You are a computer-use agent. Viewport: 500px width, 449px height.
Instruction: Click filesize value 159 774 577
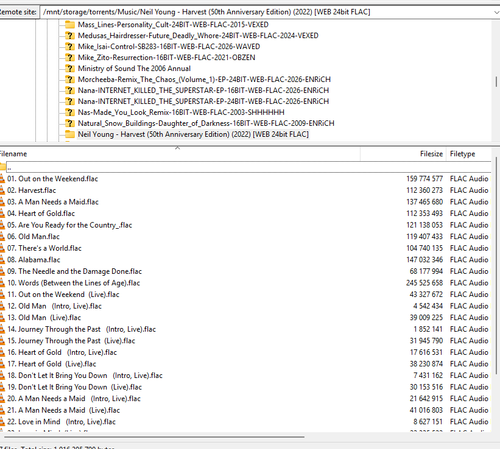[x=424, y=179]
